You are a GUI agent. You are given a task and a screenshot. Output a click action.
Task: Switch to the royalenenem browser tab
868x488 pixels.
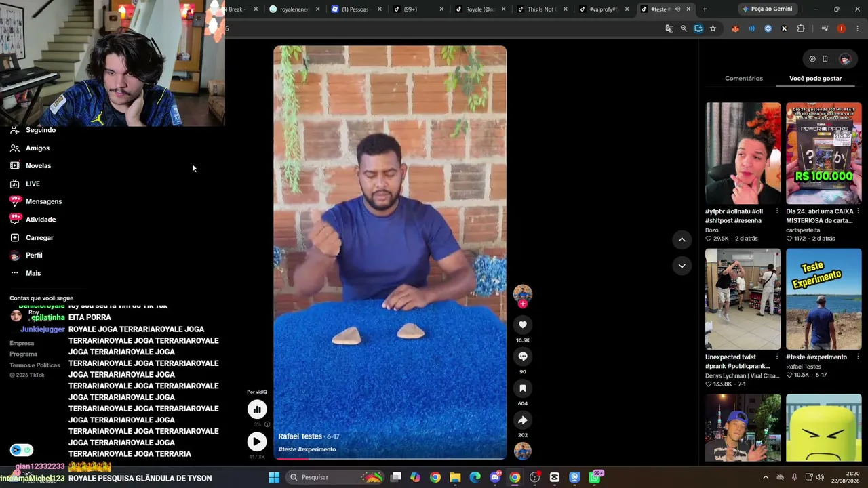(x=292, y=9)
